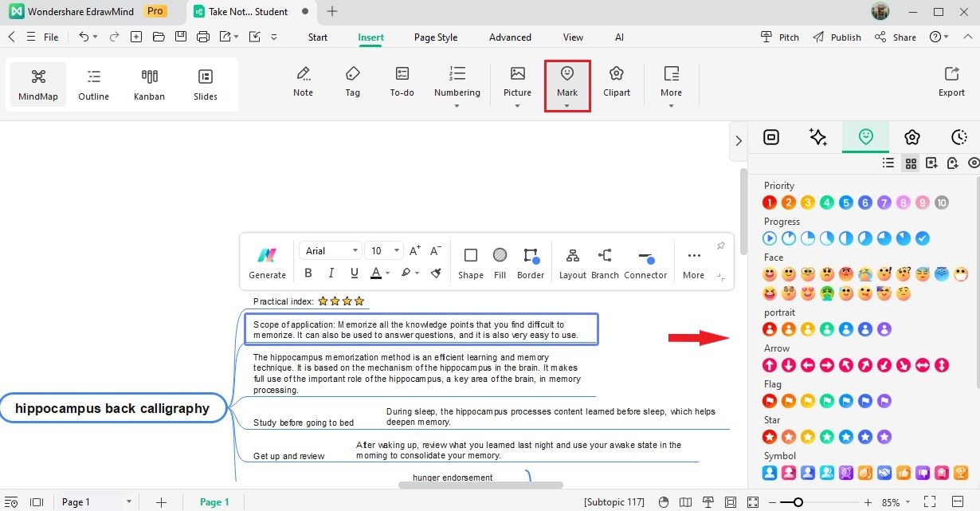Open the Clipart library
Viewport: 980px width, 511px height.
tap(617, 82)
